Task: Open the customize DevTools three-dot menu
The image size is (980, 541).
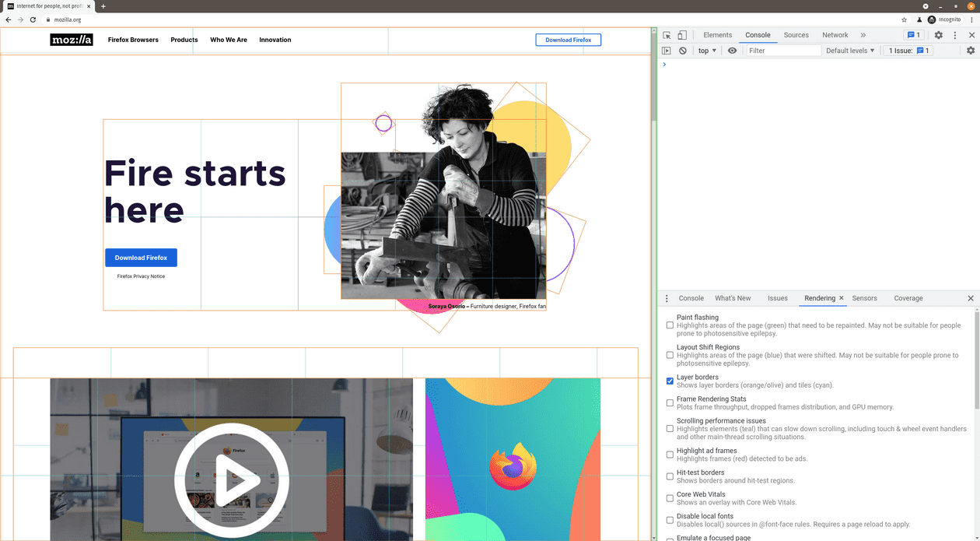Action: tap(955, 35)
